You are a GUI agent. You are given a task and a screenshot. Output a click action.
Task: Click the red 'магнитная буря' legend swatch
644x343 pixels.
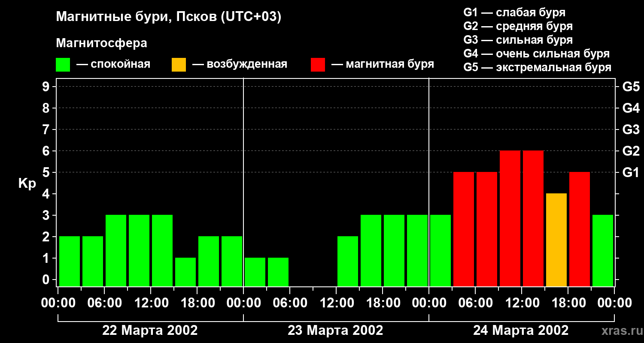point(318,65)
